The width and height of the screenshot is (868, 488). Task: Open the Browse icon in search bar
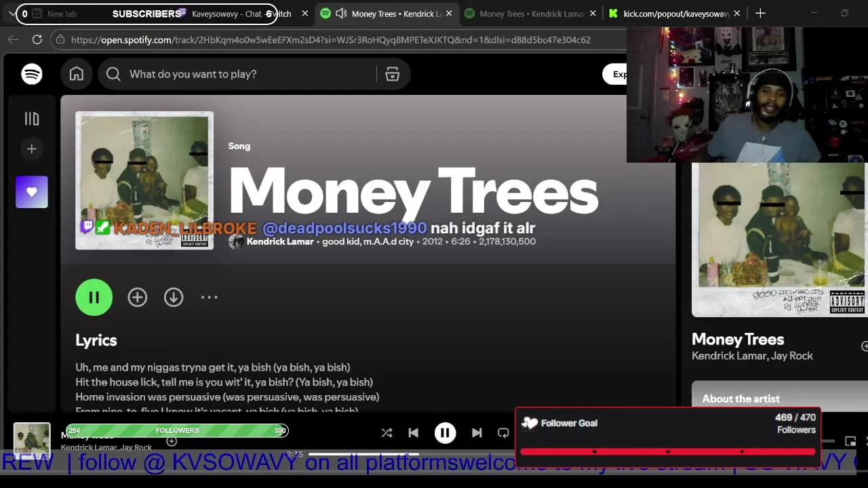(x=393, y=75)
